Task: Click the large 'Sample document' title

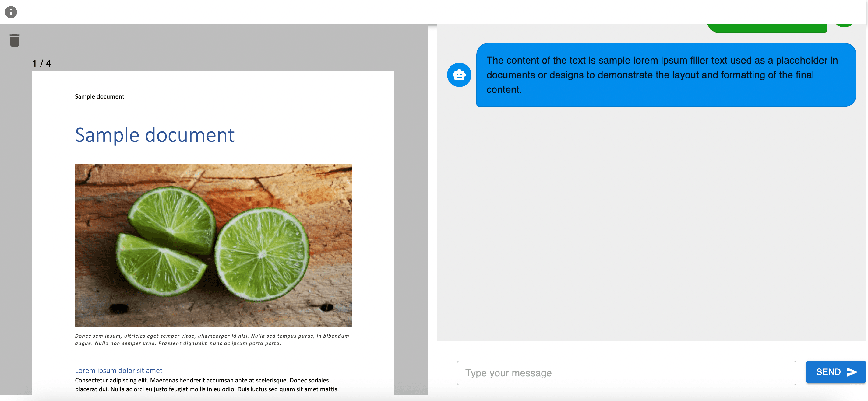Action: pyautogui.click(x=155, y=135)
